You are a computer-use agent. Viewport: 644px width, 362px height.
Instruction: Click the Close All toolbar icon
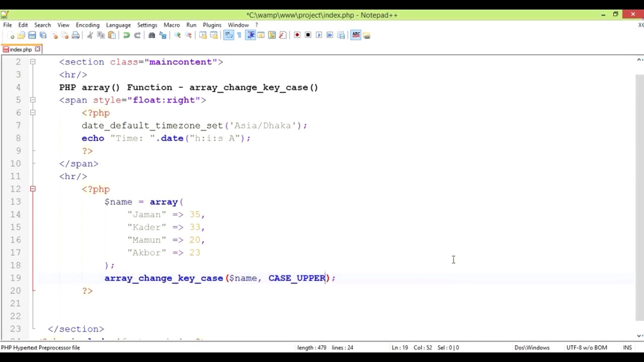64,35
